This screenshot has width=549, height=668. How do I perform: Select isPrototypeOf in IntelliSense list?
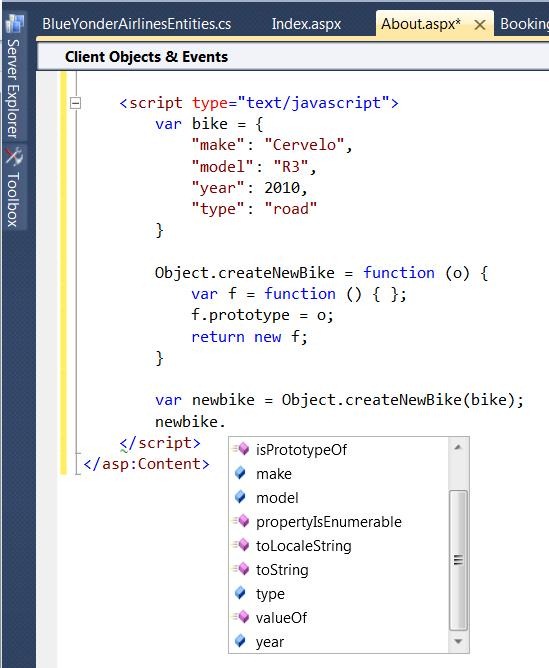(x=339, y=449)
